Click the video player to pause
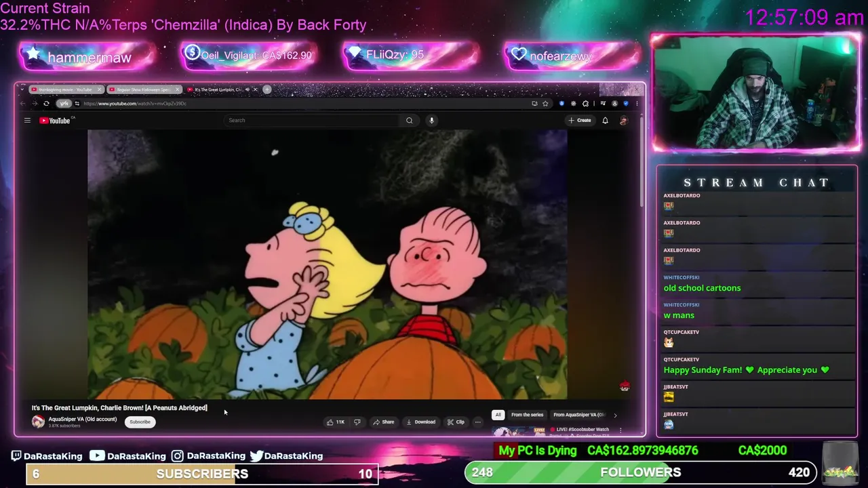The width and height of the screenshot is (868, 488). (327, 264)
